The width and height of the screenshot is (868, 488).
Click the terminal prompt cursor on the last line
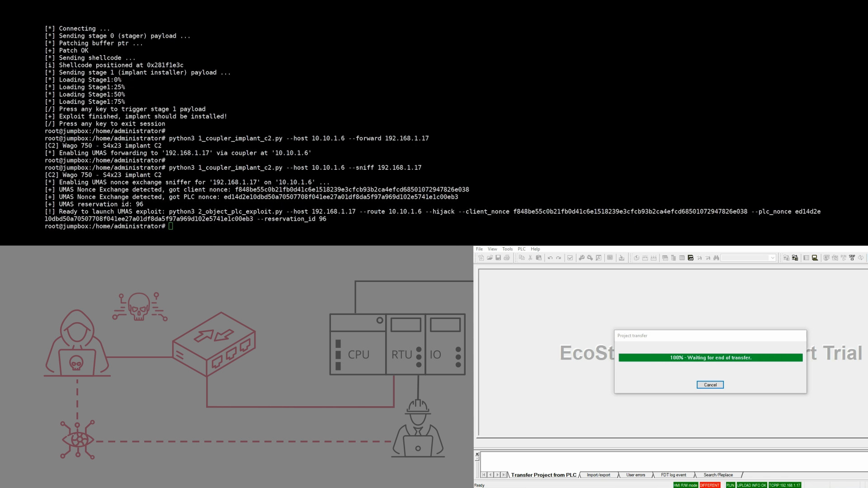click(x=170, y=226)
